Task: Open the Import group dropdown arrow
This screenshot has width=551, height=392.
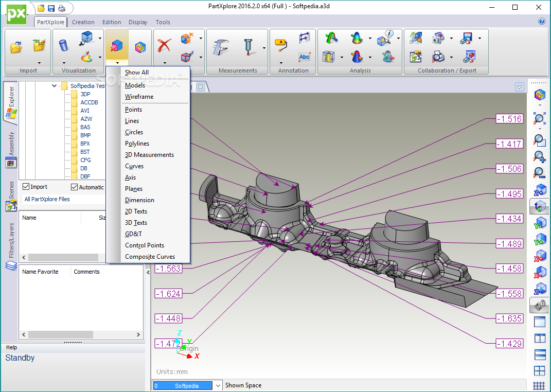Action: 39,63
